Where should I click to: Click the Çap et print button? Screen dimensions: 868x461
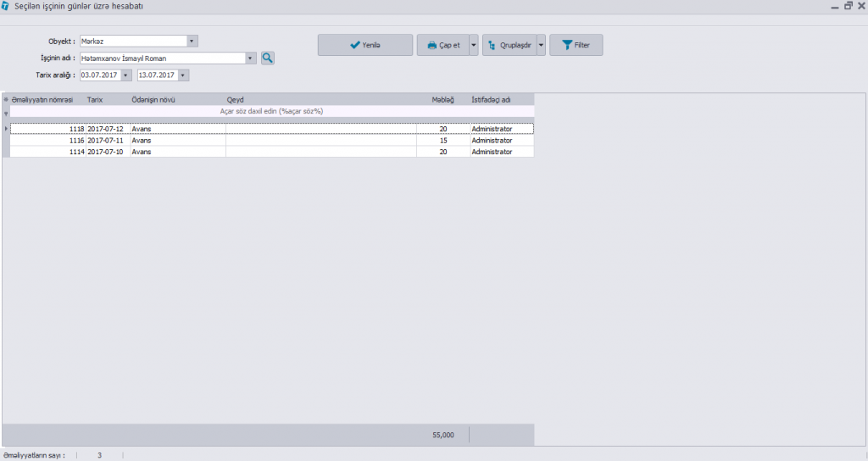[442, 45]
